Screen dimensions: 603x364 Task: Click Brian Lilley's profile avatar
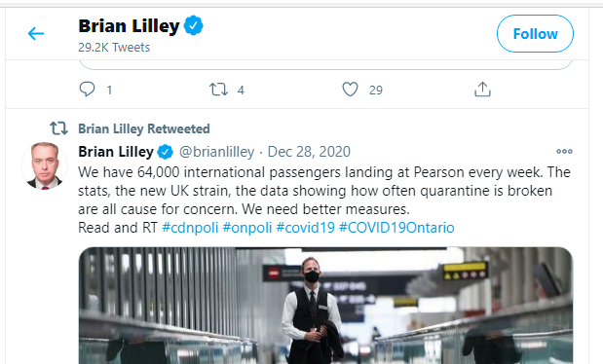pos(45,166)
